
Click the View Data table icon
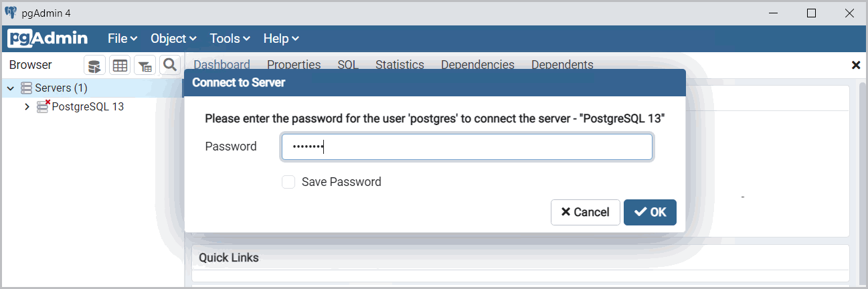[x=120, y=66]
